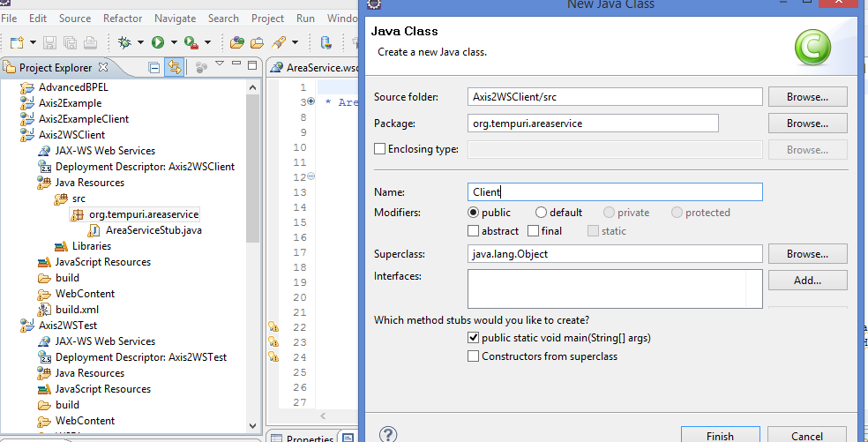Click the Print toolbar icon
The height and width of the screenshot is (442, 868).
point(90,42)
